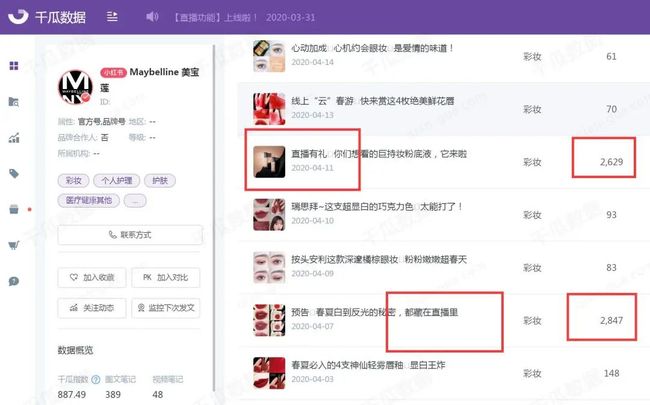Open thumbnail of 春夏必入 lip glaze note
Screen dimensions: 650x405
[x=269, y=373]
